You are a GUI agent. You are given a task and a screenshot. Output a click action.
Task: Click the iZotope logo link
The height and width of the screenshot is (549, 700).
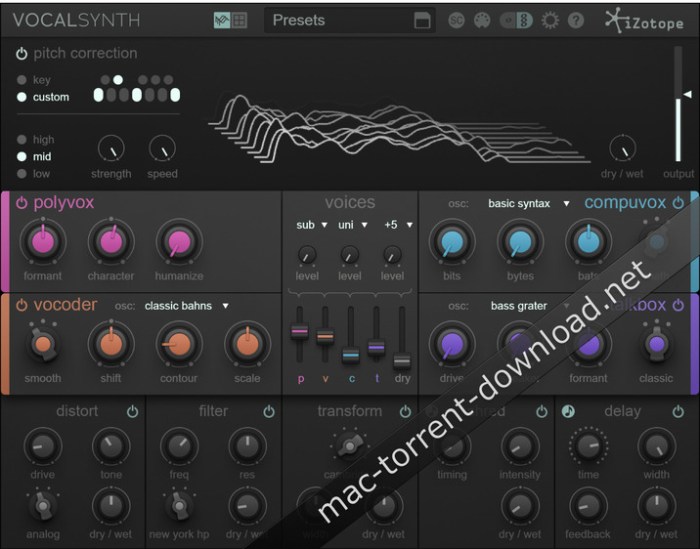(x=647, y=20)
